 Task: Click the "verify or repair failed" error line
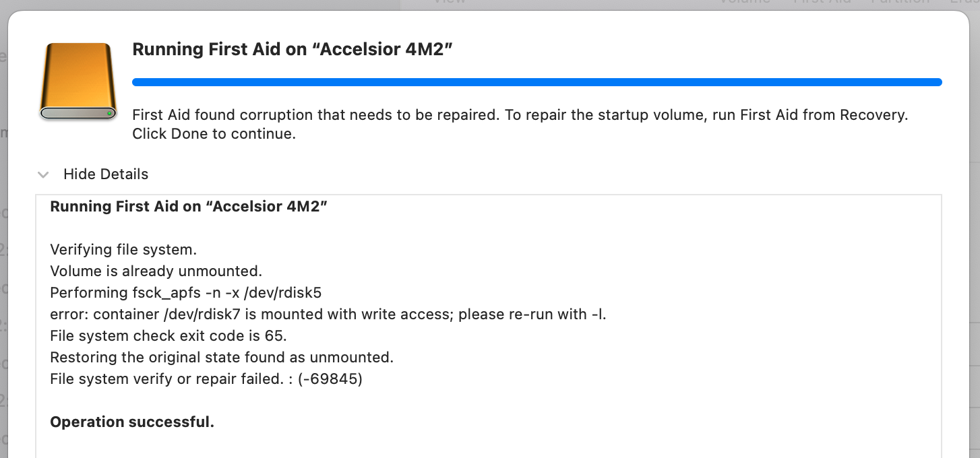pyautogui.click(x=206, y=379)
